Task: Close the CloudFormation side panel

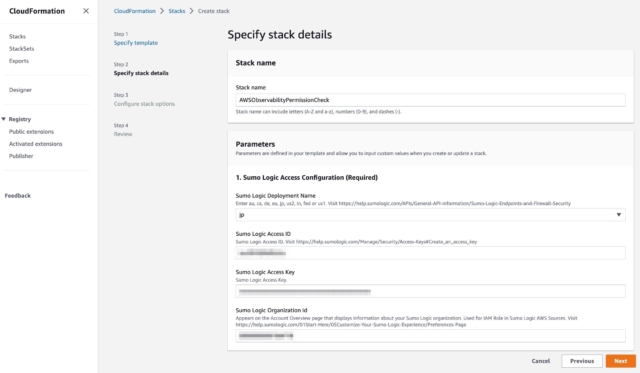Action: pyautogui.click(x=86, y=11)
